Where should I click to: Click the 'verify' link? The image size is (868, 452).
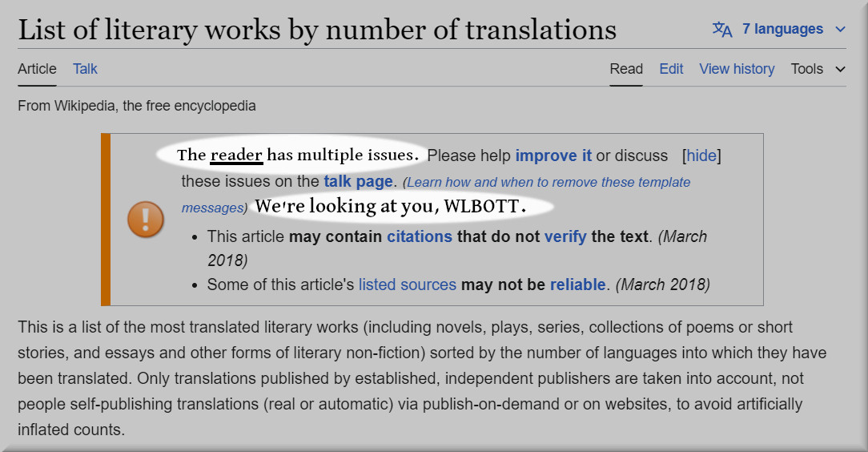pos(565,236)
